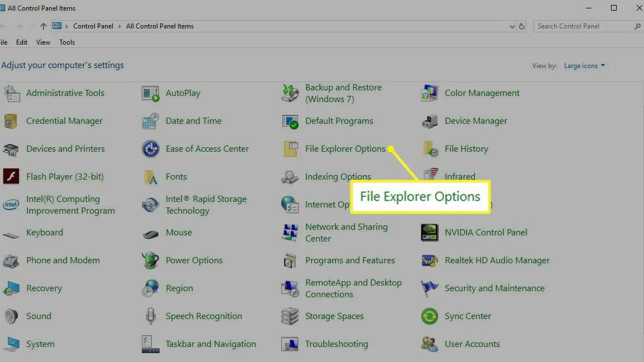The height and width of the screenshot is (362, 644).
Task: Expand the address bar history dropdown
Action: coord(512,26)
